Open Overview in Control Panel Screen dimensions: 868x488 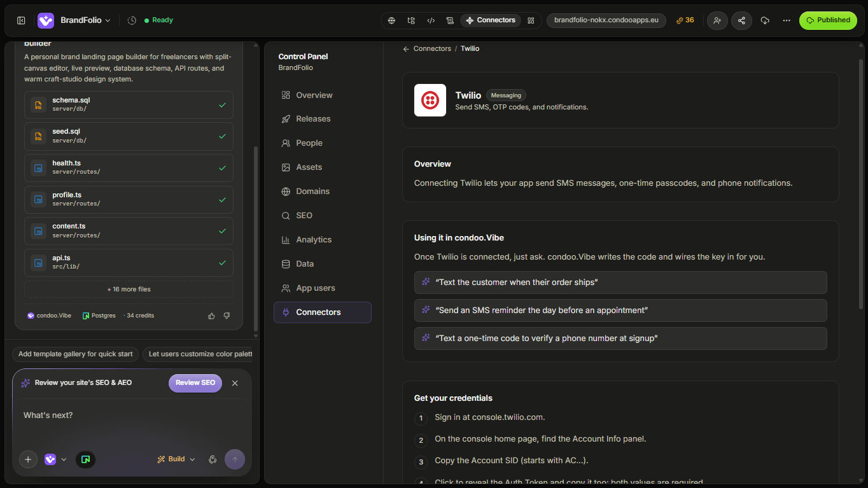pos(323,95)
